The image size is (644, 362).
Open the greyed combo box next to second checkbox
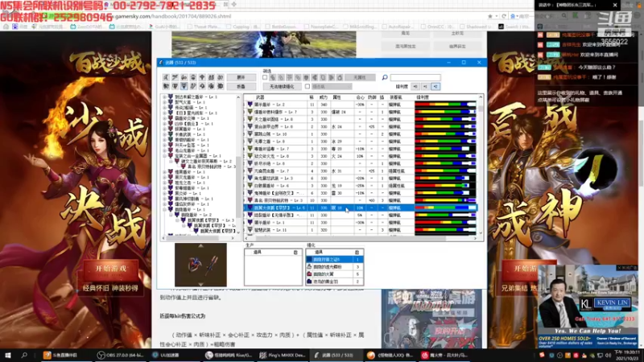[x=332, y=87]
